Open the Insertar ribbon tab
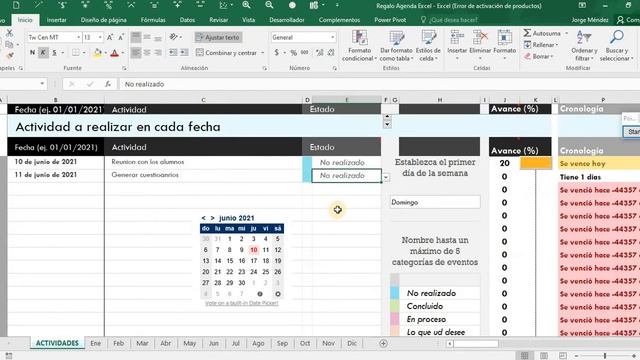 click(56, 20)
